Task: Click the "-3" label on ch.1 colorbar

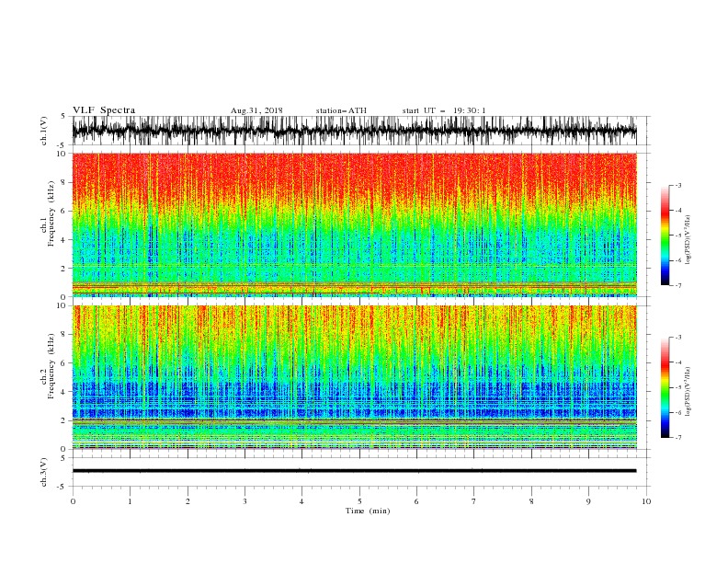Action: click(x=677, y=185)
